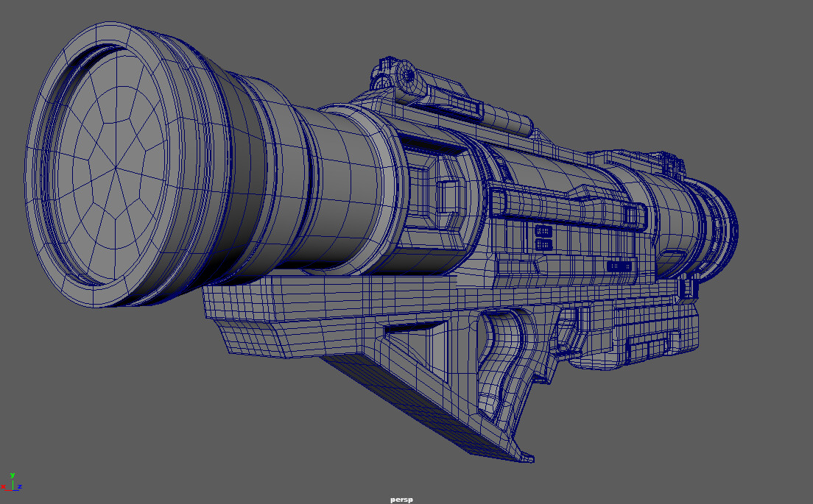The image size is (813, 504).
Task: Click the green Y axis label on the view gizmo
Action: [13, 475]
